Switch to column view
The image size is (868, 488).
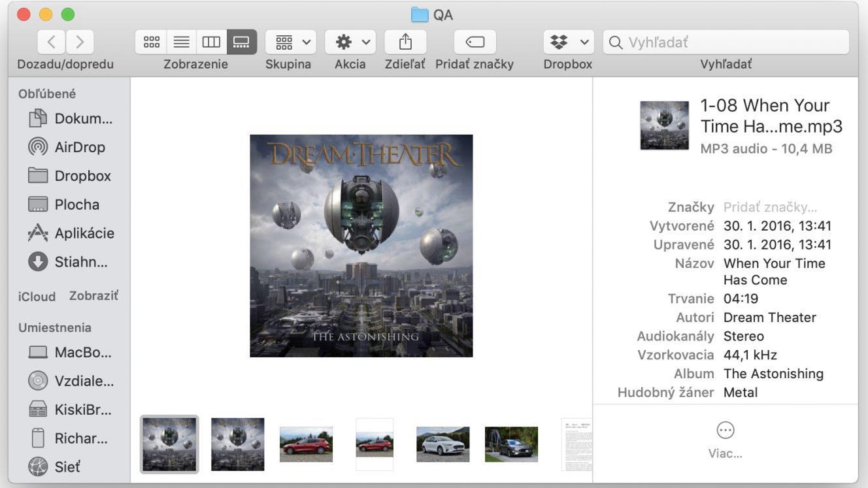(211, 42)
